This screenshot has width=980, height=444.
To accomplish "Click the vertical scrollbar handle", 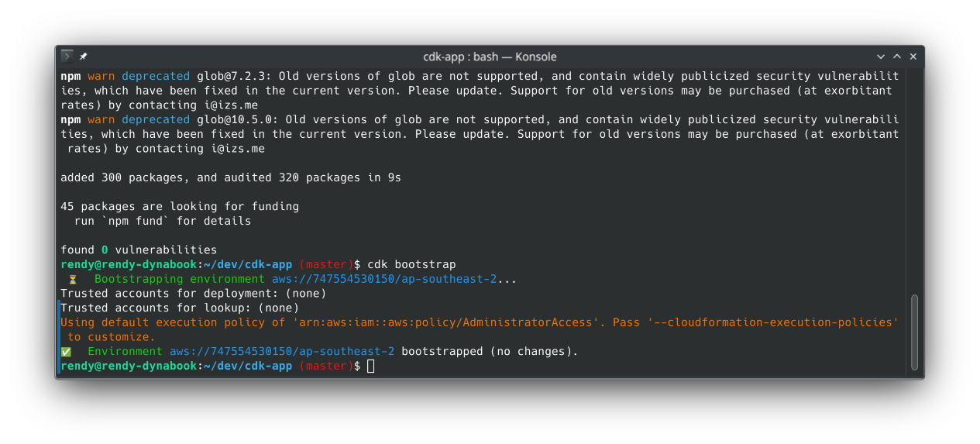I will point(914,332).
